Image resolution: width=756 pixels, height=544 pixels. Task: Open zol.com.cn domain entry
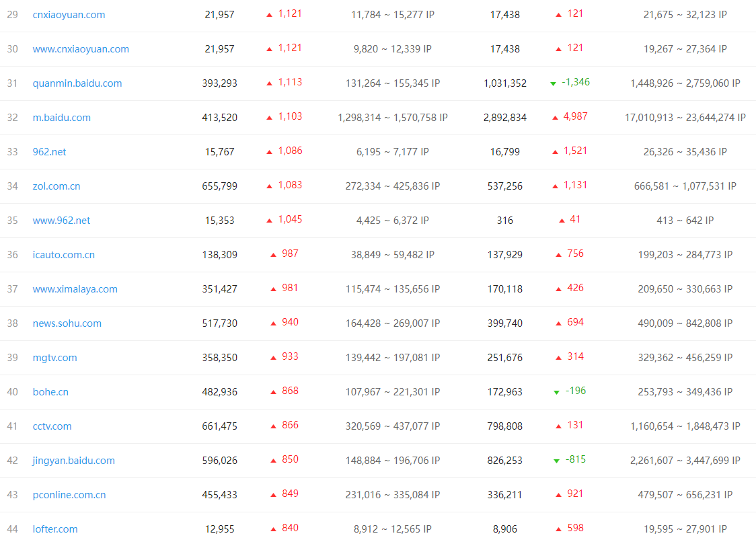56,186
